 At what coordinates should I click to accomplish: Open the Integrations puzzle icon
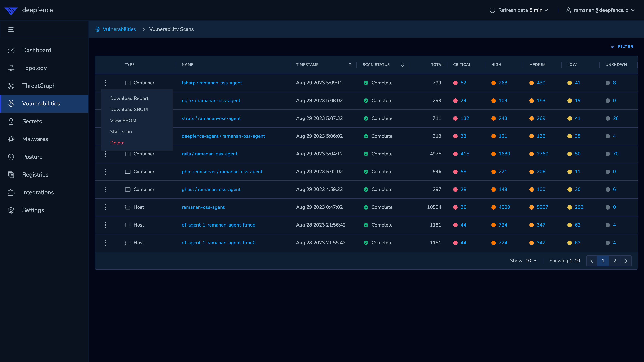(x=11, y=192)
